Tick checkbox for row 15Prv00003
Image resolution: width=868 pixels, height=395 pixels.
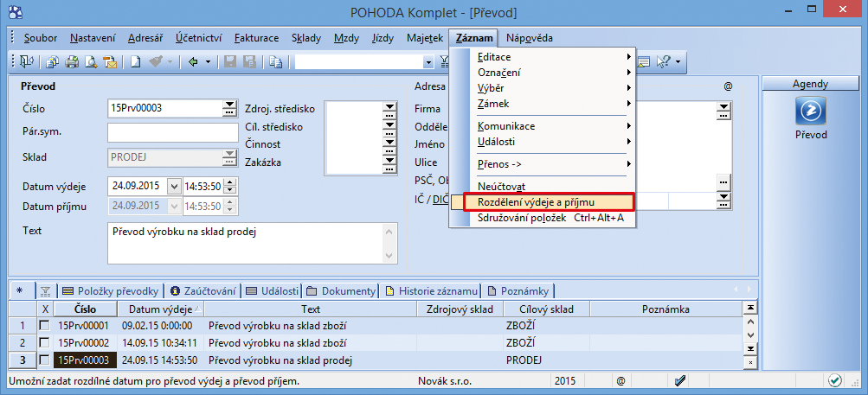point(44,360)
